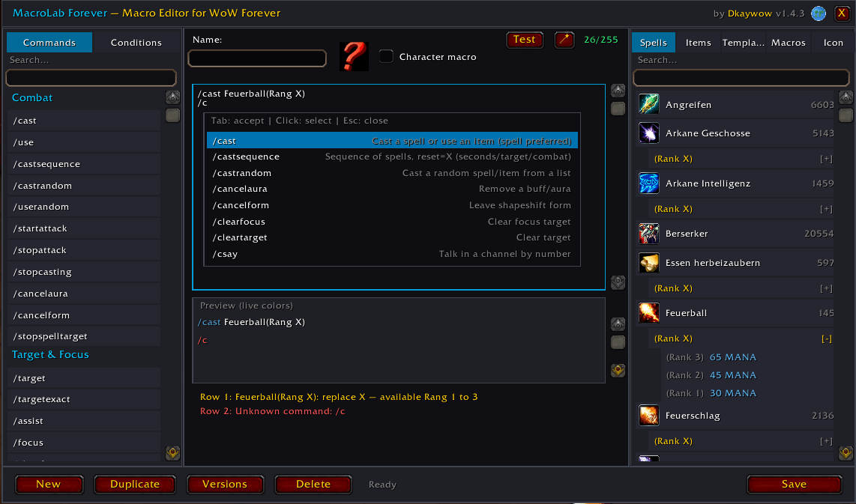Switch to the Conditions tab

tap(136, 43)
